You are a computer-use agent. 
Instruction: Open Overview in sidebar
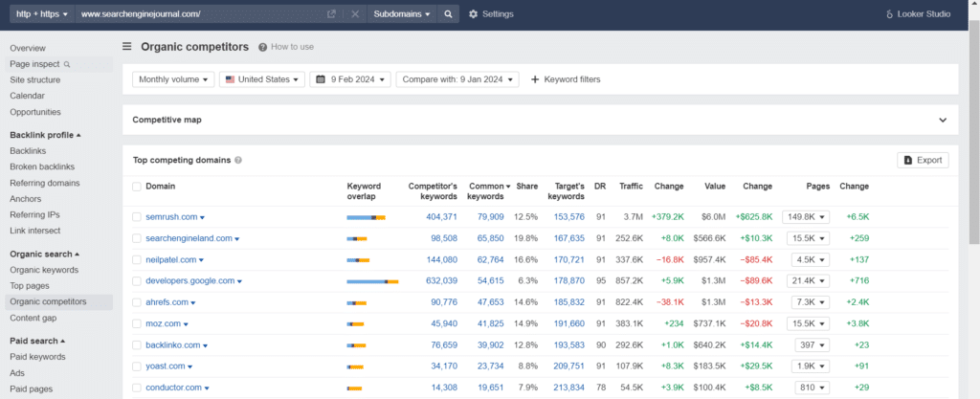[28, 48]
